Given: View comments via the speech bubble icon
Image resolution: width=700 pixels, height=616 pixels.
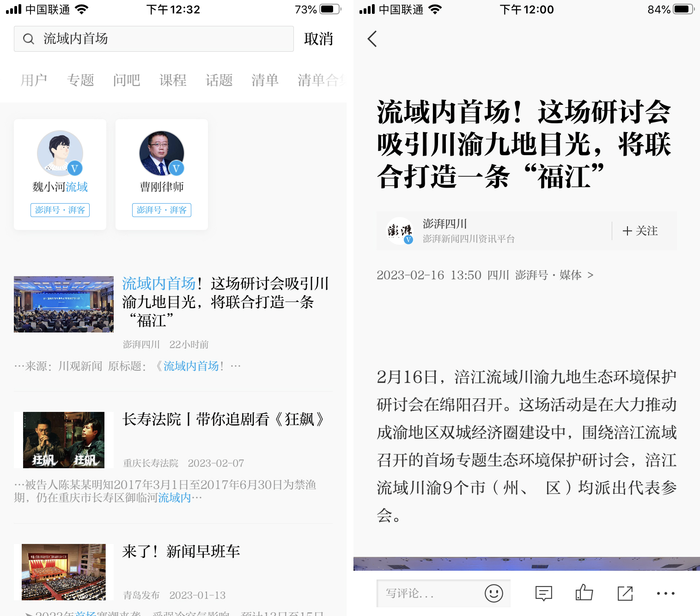Looking at the screenshot, I should (x=543, y=593).
